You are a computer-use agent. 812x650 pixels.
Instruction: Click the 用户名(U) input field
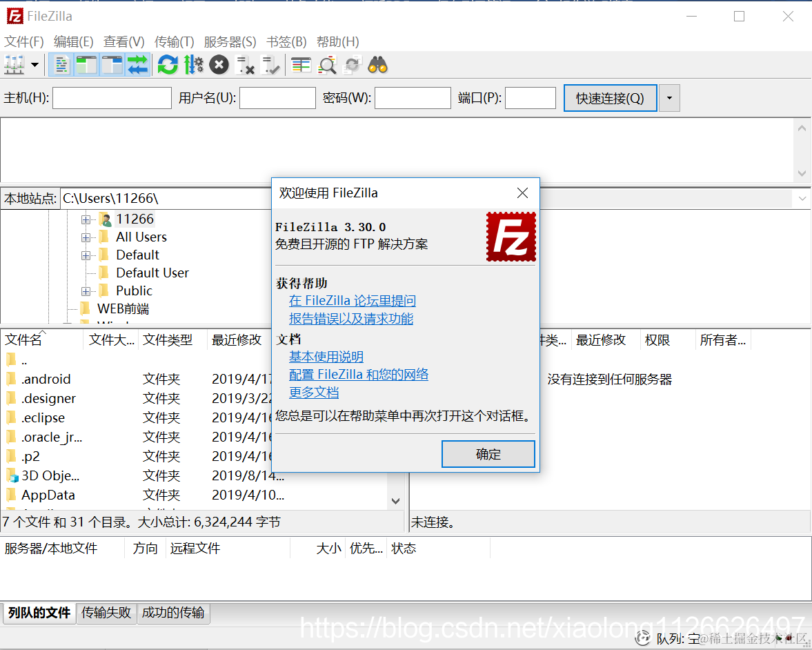pos(277,98)
